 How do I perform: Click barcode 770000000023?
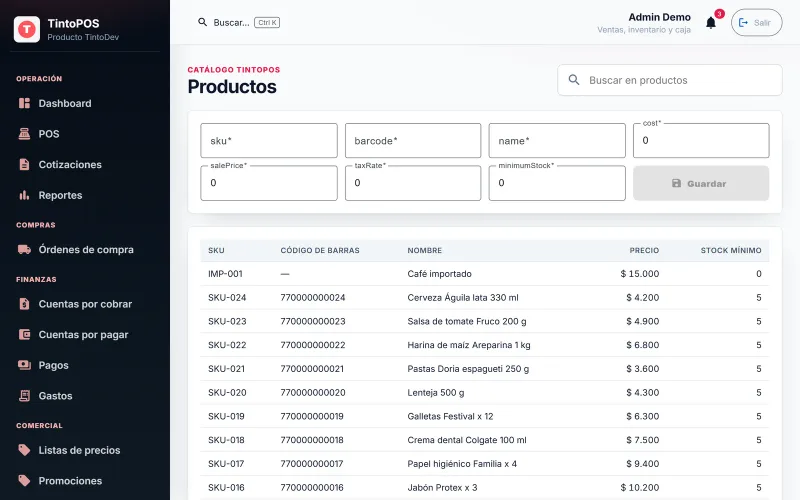(x=313, y=321)
